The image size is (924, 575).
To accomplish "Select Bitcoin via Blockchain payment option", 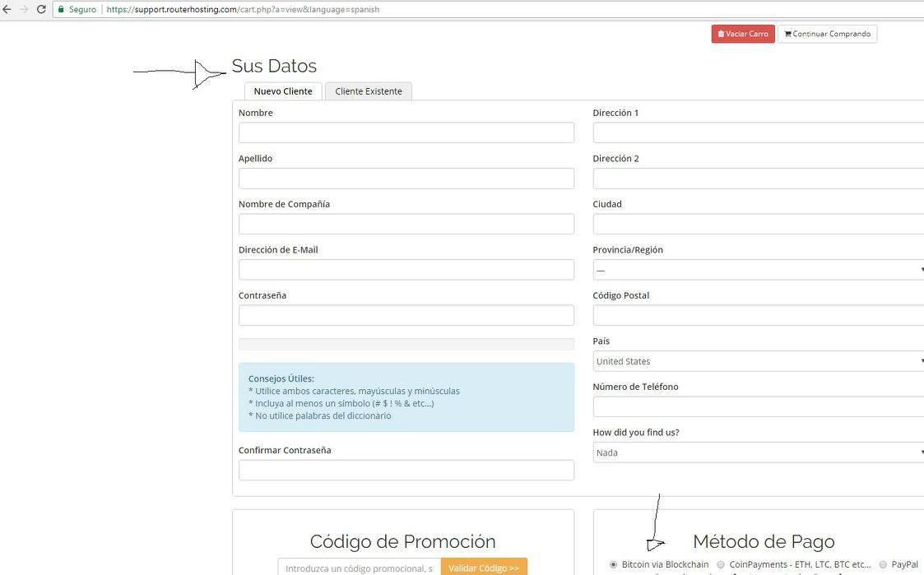I will (614, 564).
